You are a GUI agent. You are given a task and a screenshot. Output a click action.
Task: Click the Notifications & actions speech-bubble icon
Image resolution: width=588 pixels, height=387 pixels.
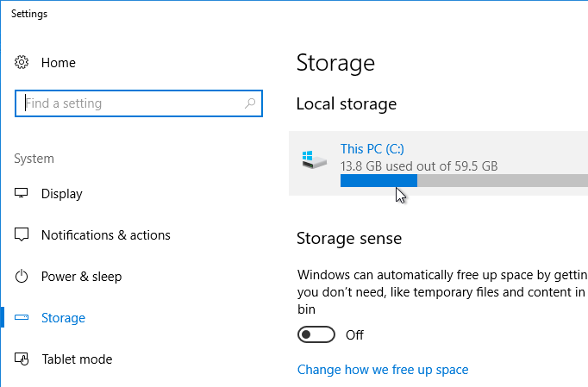pyautogui.click(x=22, y=235)
